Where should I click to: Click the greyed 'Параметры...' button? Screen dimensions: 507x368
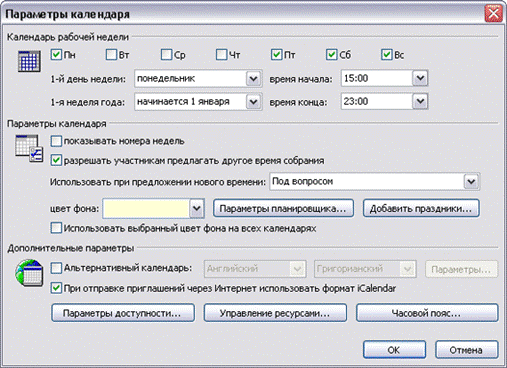coord(461,269)
